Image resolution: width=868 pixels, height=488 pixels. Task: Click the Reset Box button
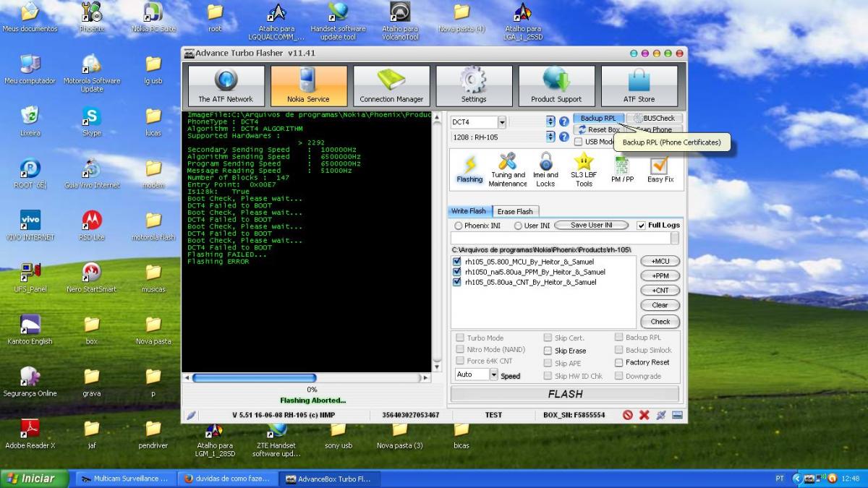coord(598,130)
